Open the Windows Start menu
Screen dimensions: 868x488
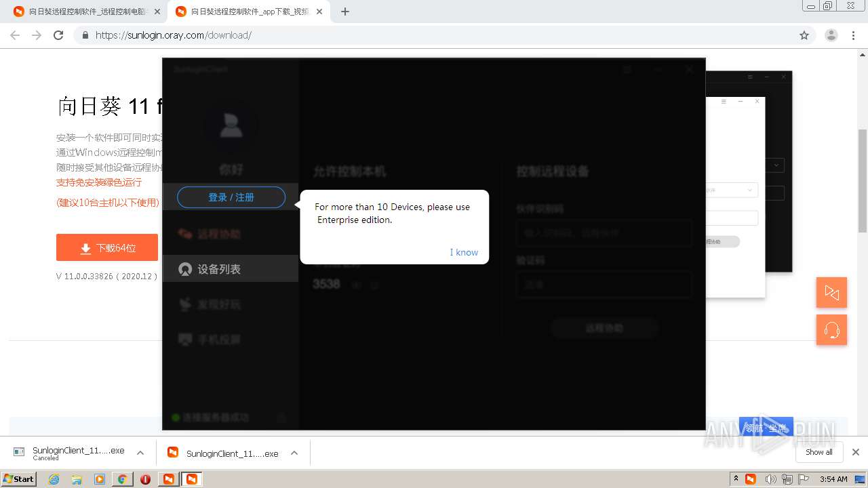(x=19, y=479)
